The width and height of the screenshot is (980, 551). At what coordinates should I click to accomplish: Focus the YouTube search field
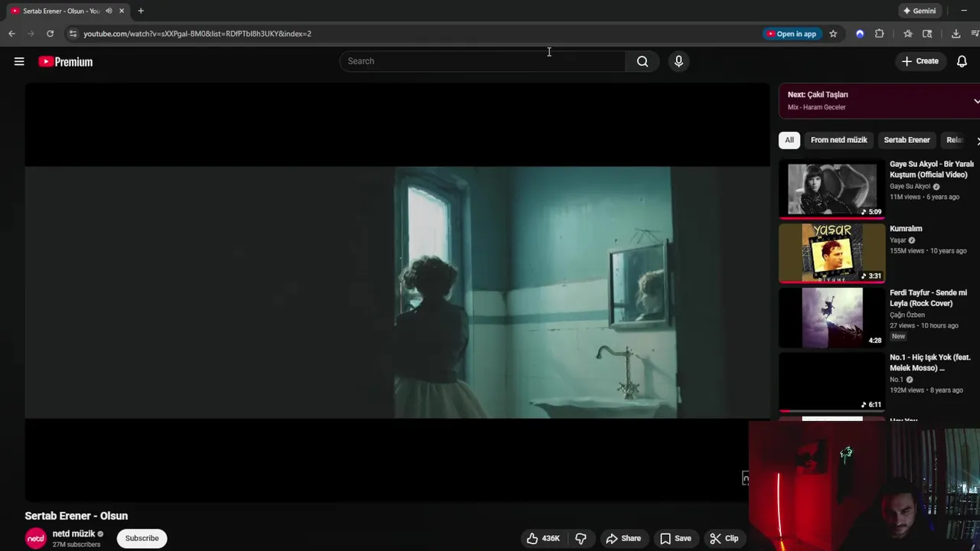482,61
